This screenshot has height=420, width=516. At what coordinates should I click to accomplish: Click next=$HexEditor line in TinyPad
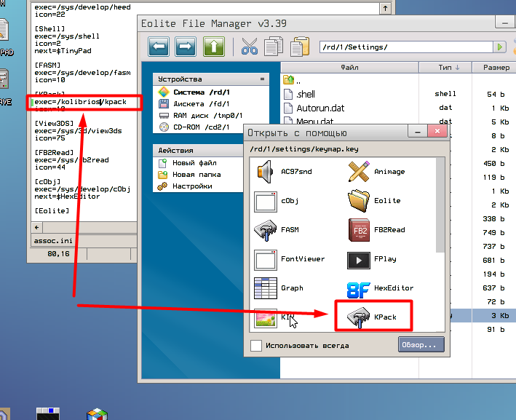click(x=67, y=197)
